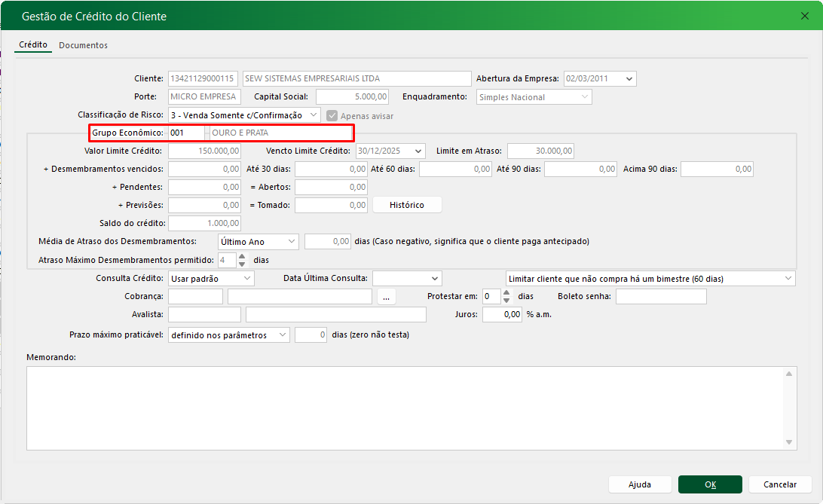Confirm with the OK button
Viewport: 823px width, 504px height.
click(710, 484)
